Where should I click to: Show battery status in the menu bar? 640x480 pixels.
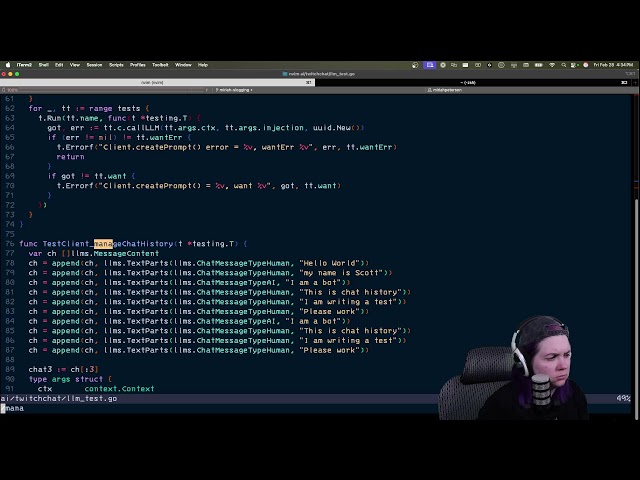coord(539,65)
